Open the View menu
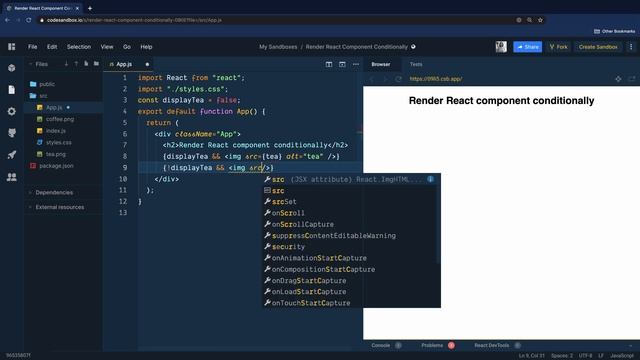Viewport: 640px width, 360px height. [107, 47]
